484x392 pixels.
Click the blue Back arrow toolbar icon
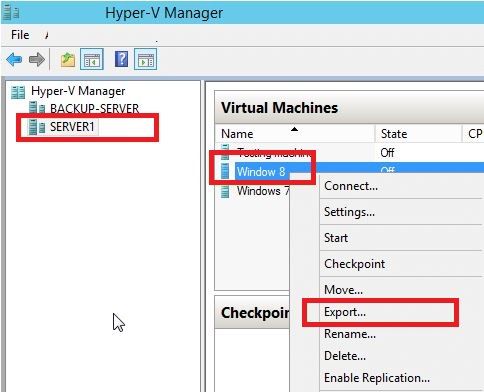14,60
